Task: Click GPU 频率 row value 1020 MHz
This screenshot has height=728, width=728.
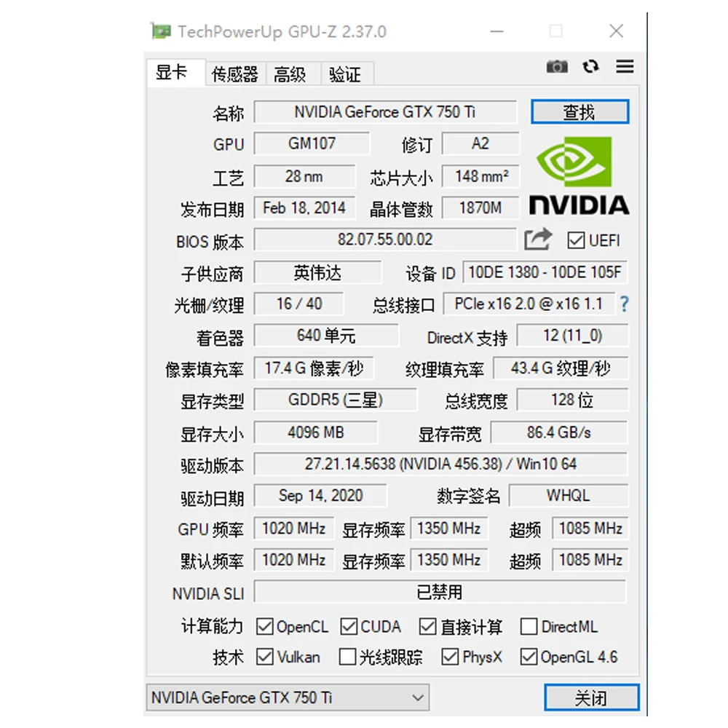Action: [294, 529]
